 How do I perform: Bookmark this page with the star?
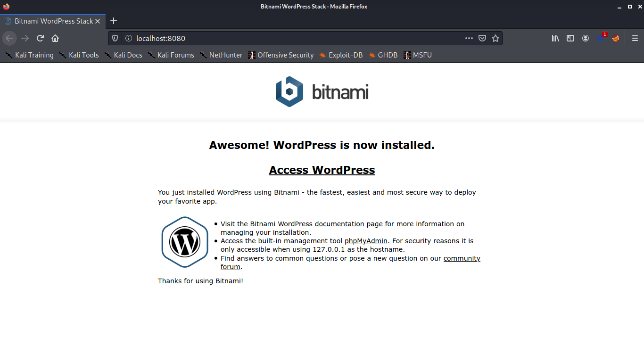(x=495, y=38)
